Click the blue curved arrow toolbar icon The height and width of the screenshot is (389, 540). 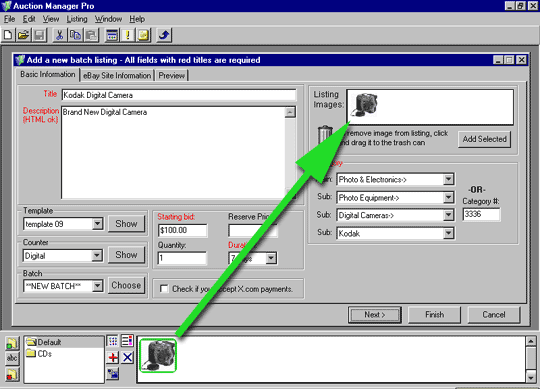tap(164, 35)
